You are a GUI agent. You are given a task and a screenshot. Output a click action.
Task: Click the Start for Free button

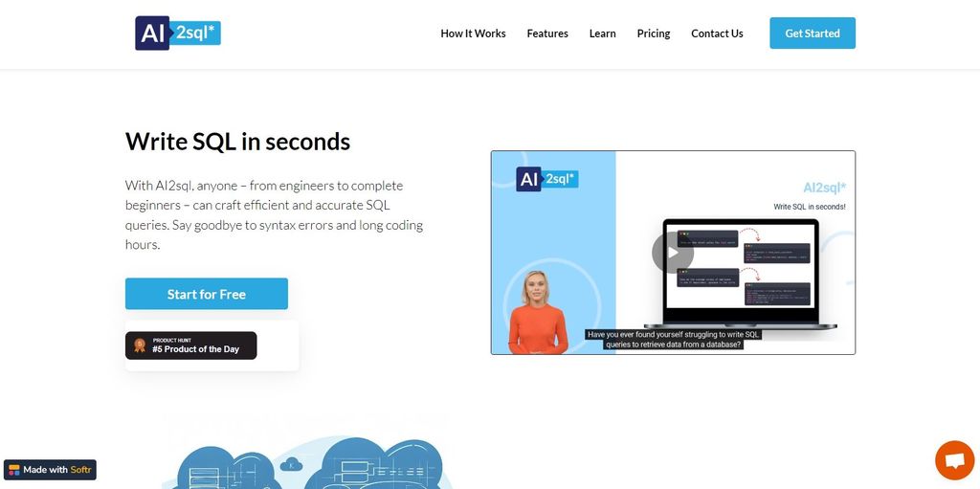207,294
